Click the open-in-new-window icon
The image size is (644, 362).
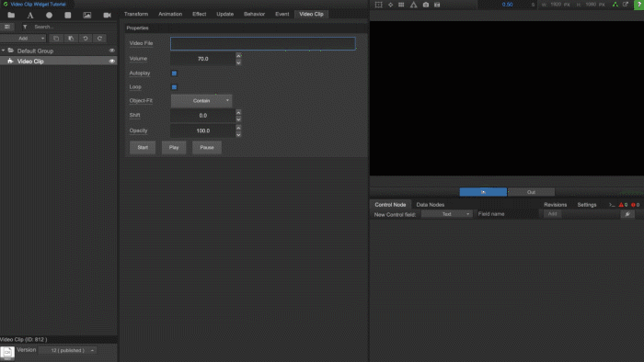coord(626,5)
